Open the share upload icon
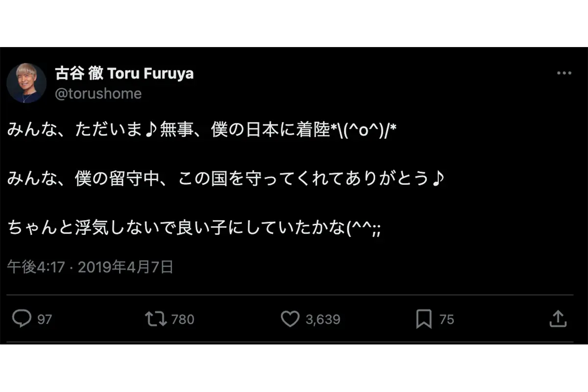Screen dimensions: 588x392 click(x=558, y=319)
